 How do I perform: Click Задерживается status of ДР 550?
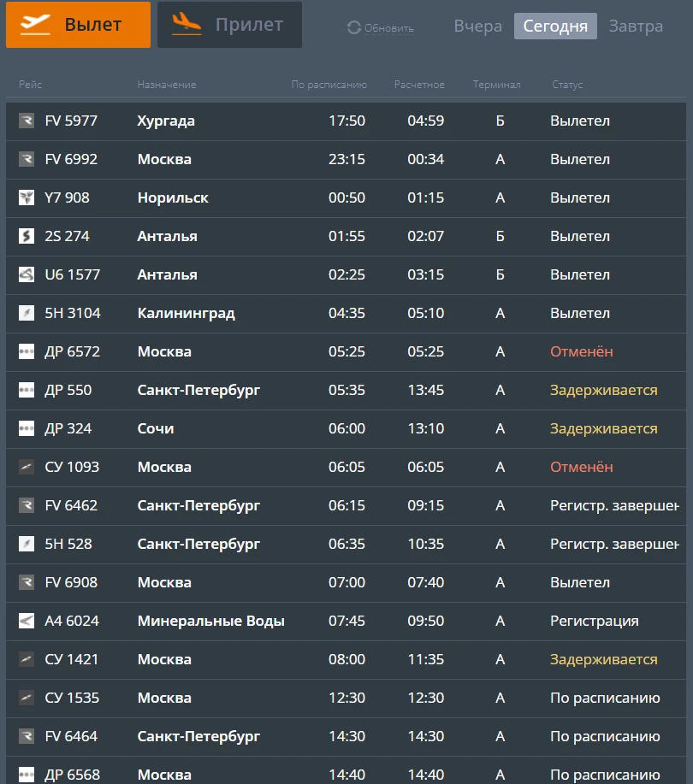point(604,391)
